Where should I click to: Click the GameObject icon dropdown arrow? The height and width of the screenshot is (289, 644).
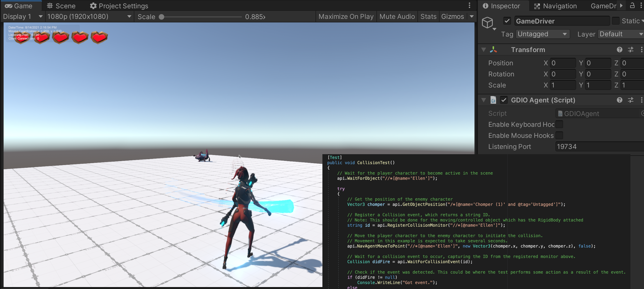pyautogui.click(x=494, y=29)
